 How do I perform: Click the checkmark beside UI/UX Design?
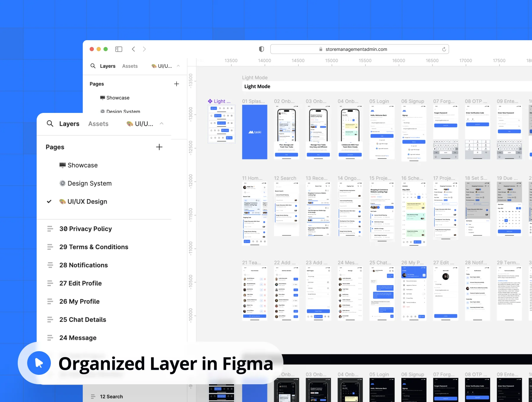tap(49, 202)
